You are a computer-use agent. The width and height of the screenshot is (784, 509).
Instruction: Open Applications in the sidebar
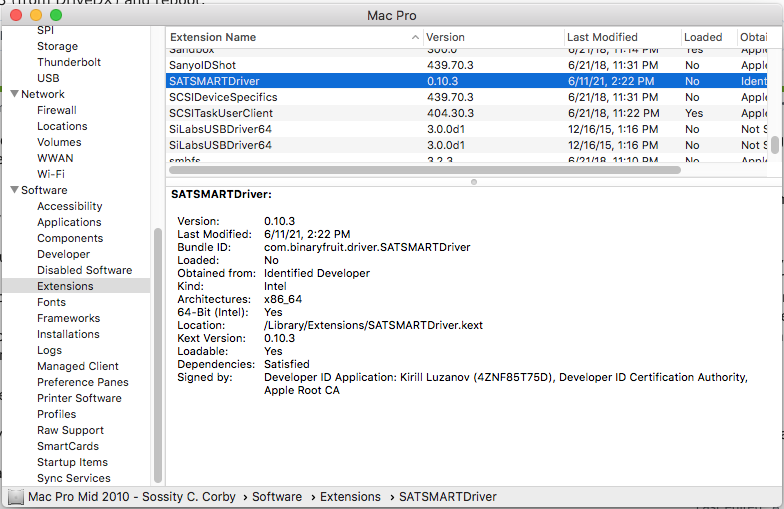(69, 222)
